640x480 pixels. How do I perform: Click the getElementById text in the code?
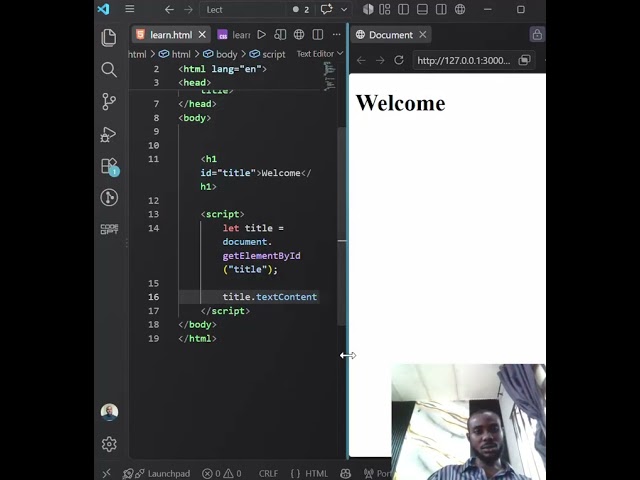coord(261,256)
